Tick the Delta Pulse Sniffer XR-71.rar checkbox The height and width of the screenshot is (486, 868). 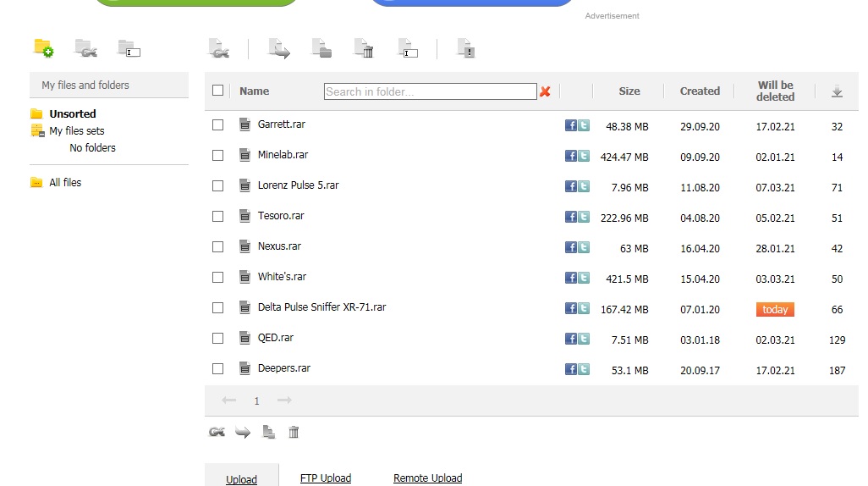[x=217, y=308]
